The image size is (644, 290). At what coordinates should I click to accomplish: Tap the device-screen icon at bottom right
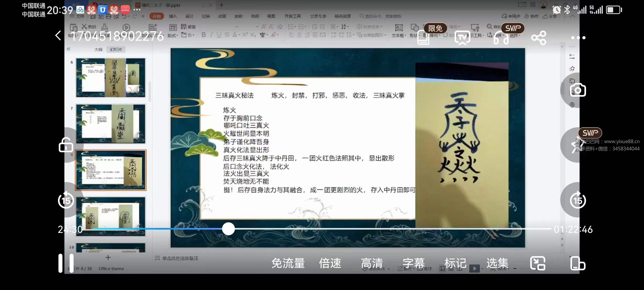(578, 263)
